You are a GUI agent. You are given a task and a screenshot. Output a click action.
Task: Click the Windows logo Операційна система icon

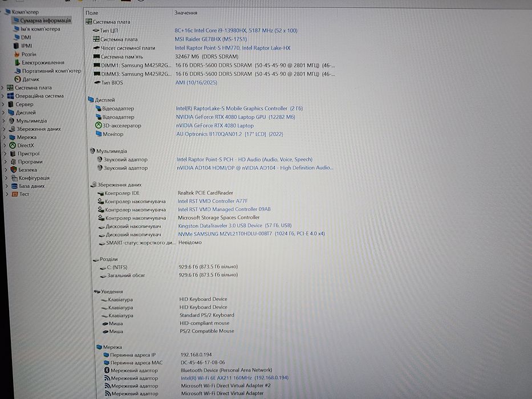(x=10, y=96)
